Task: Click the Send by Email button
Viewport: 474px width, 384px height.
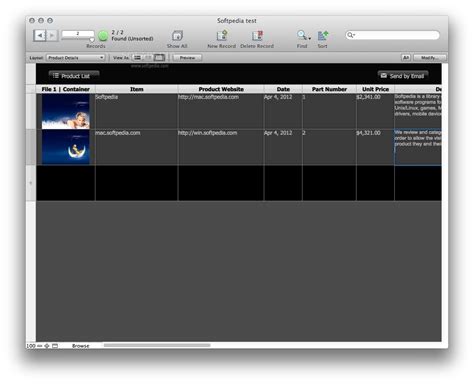Action: click(x=403, y=76)
